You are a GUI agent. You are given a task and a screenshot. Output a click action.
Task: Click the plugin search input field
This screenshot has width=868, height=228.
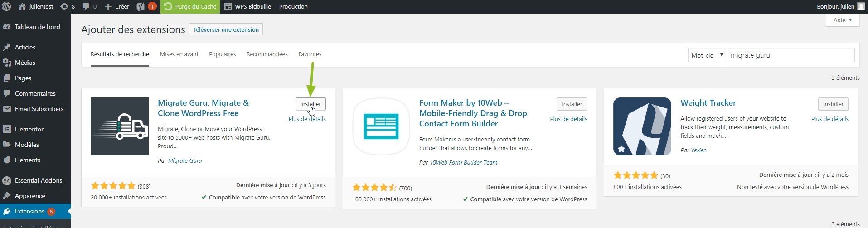click(x=791, y=55)
